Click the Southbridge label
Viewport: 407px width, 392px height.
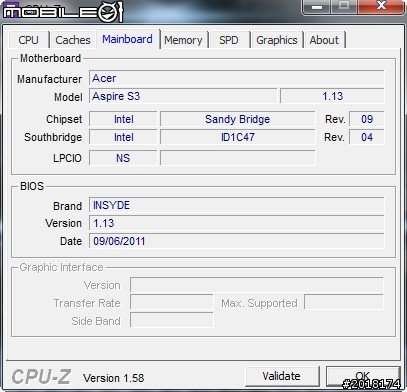tap(53, 137)
